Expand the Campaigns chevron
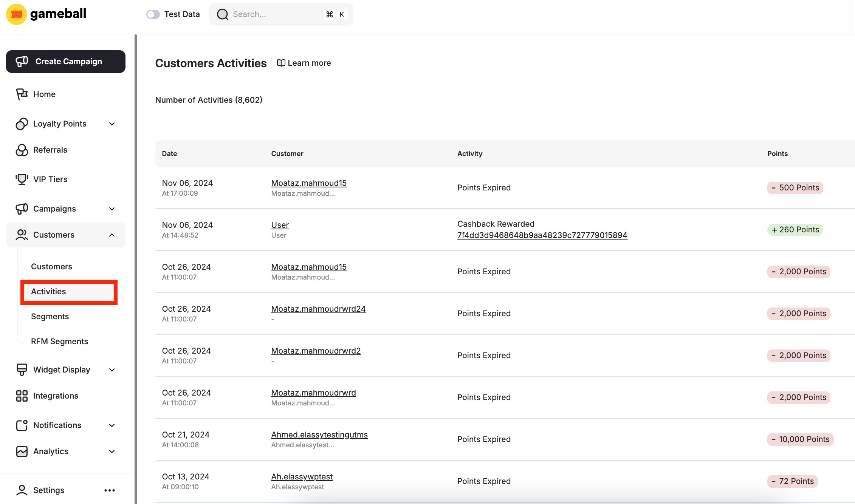Image resolution: width=855 pixels, height=504 pixels. [x=112, y=209]
